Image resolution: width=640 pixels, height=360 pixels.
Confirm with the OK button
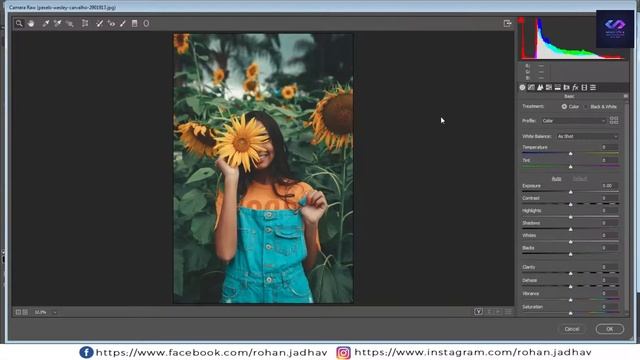[609, 329]
